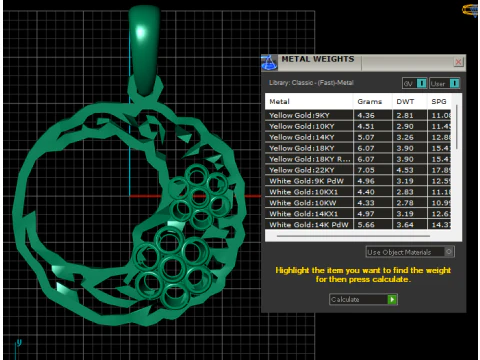Click the 4.51 grams value
Viewport: 480px width, 360px height.
point(366,126)
